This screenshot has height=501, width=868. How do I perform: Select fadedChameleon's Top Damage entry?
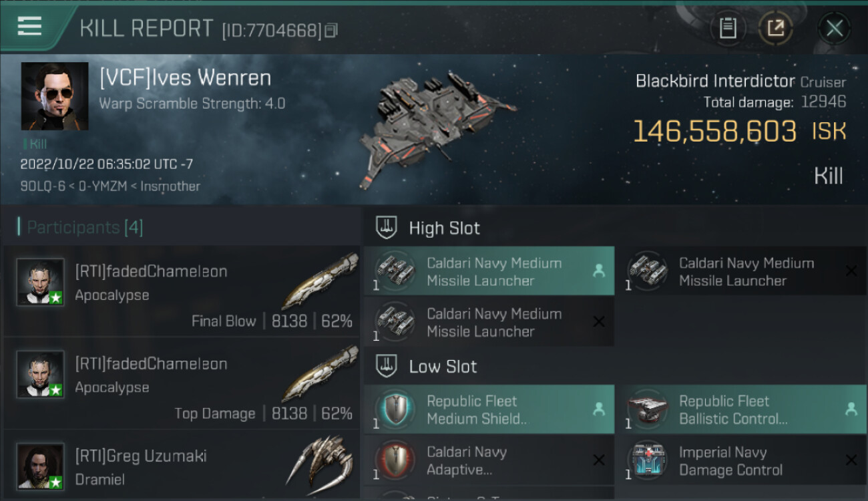(x=182, y=384)
